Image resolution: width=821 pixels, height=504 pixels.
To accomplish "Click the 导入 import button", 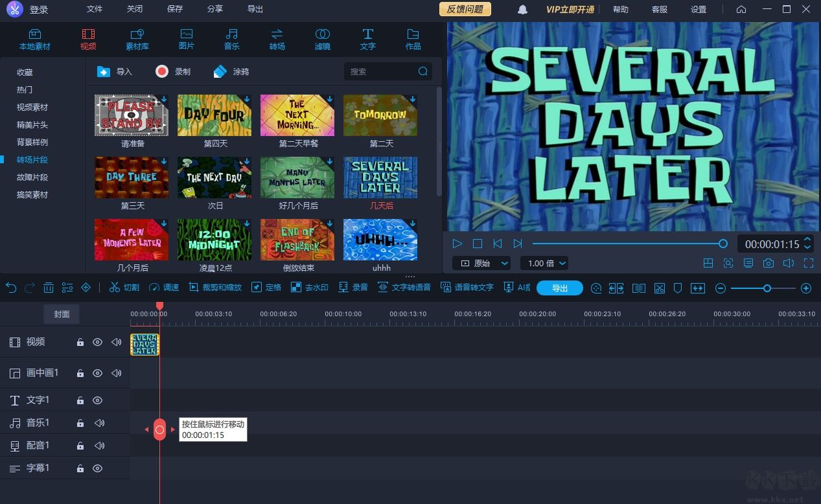I will [115, 72].
